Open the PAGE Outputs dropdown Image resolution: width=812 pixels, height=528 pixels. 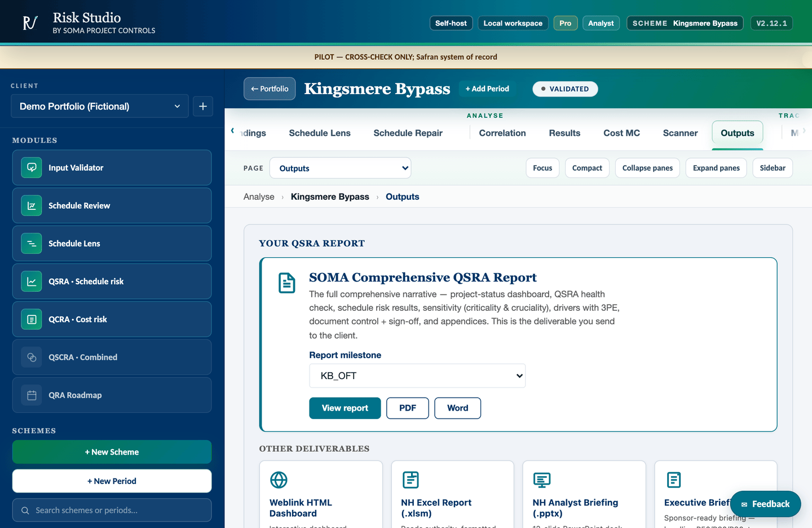[340, 168]
